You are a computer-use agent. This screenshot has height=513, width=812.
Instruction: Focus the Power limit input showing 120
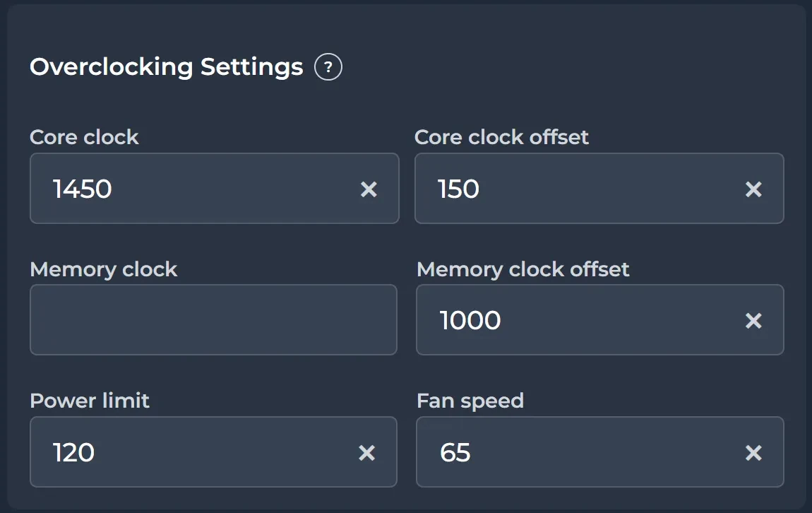[191, 452]
